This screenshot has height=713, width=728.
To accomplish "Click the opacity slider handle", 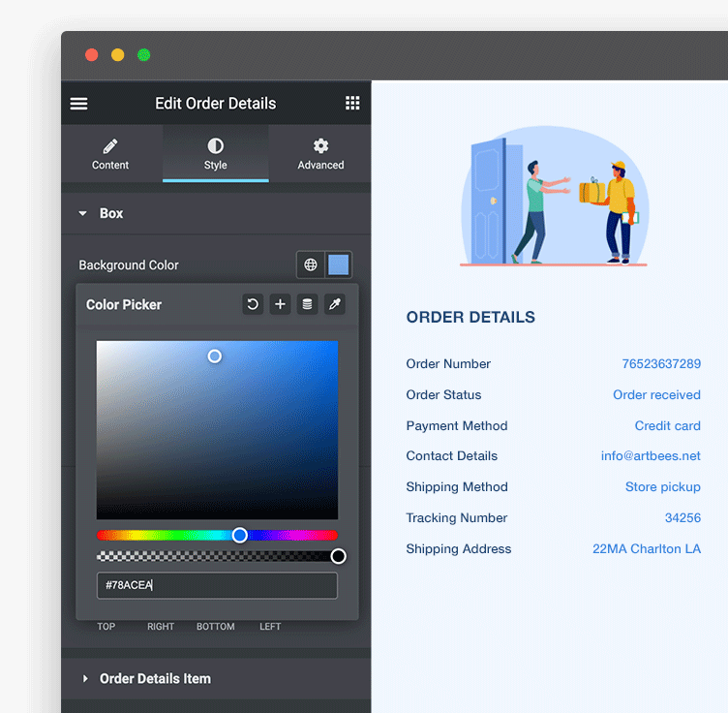I will coord(338,556).
